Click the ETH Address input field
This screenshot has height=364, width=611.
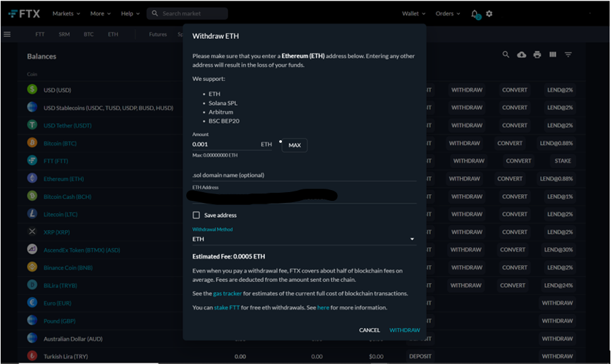pos(304,196)
